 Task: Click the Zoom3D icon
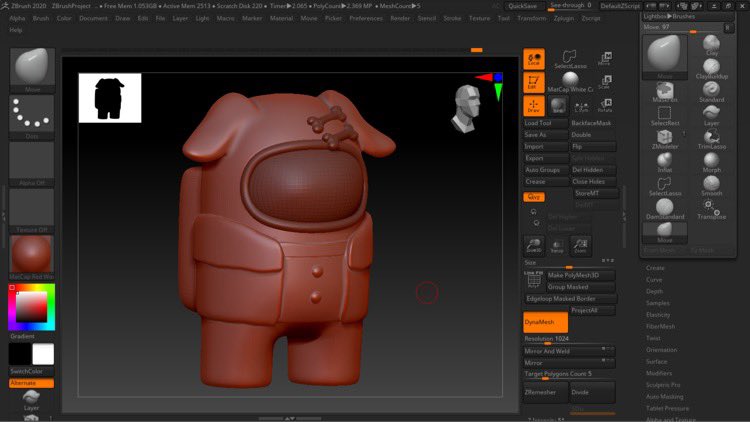click(534, 245)
